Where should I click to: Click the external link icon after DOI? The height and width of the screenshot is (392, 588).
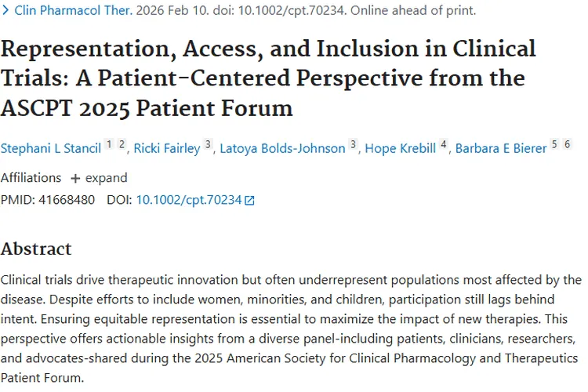pos(250,201)
